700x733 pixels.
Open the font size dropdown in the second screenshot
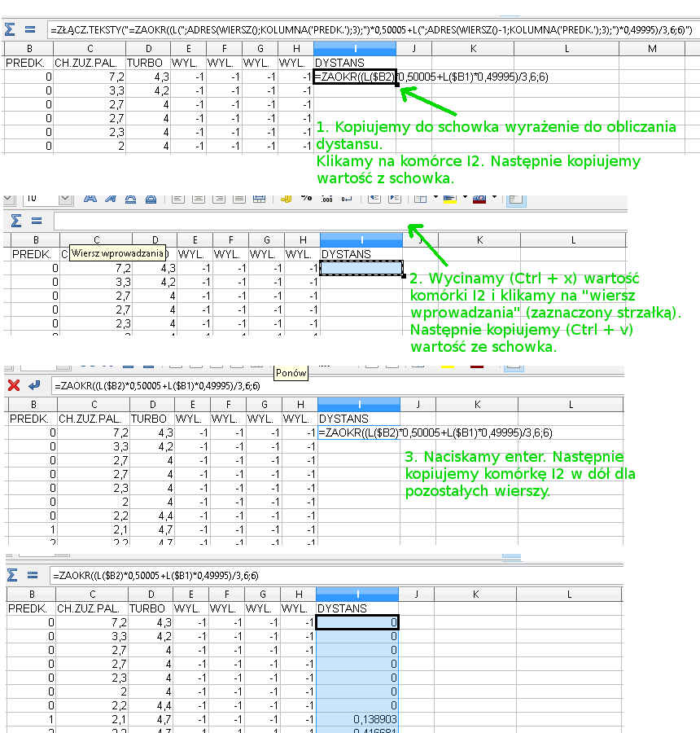click(x=65, y=200)
